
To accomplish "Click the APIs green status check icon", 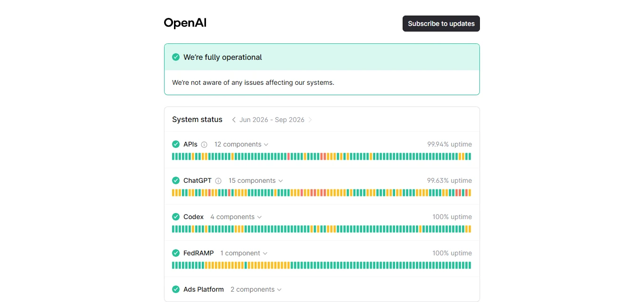I will point(176,144).
